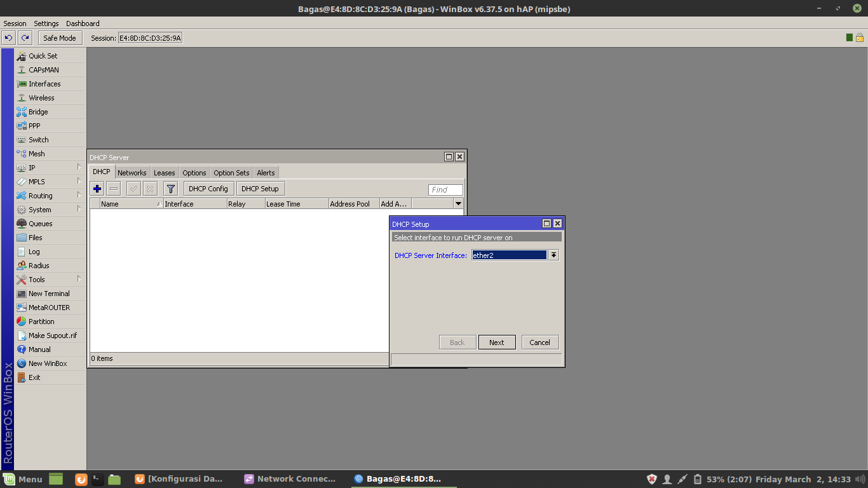Open Quick Set from the sidebar
The height and width of the screenshot is (488, 868).
50,56
